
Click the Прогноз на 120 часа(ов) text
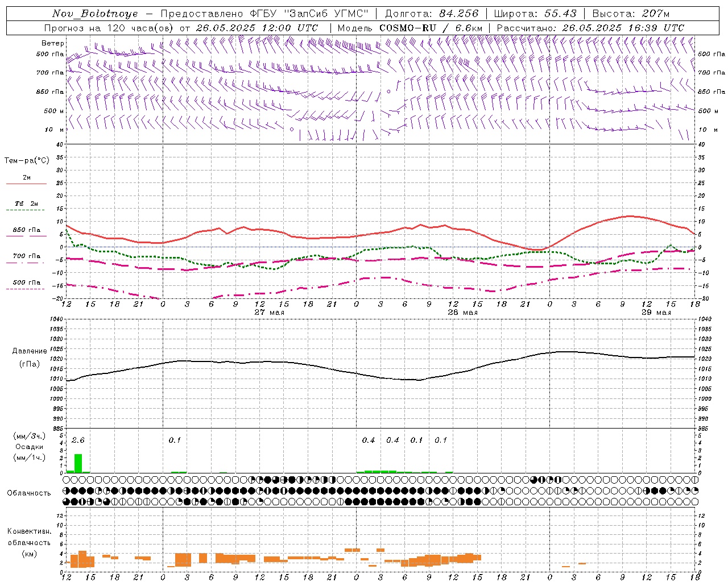click(x=109, y=28)
